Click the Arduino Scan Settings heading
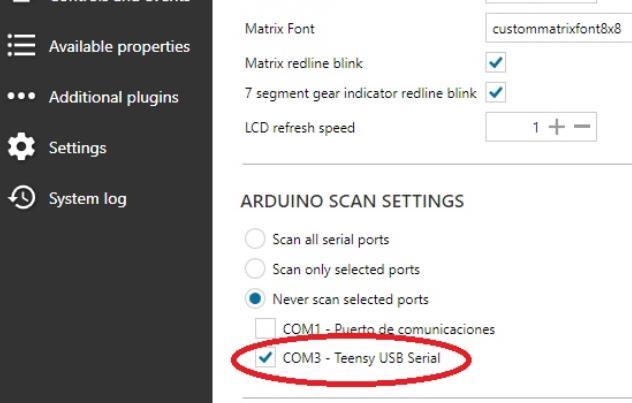This screenshot has width=632, height=403. pyautogui.click(x=352, y=201)
